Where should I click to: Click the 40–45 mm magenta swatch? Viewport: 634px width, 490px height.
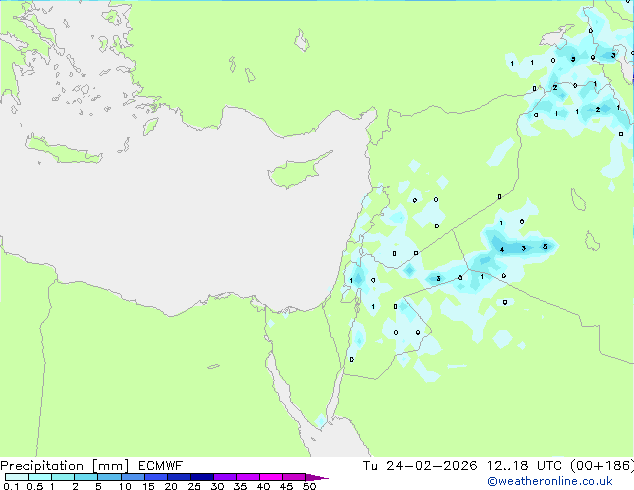271,477
